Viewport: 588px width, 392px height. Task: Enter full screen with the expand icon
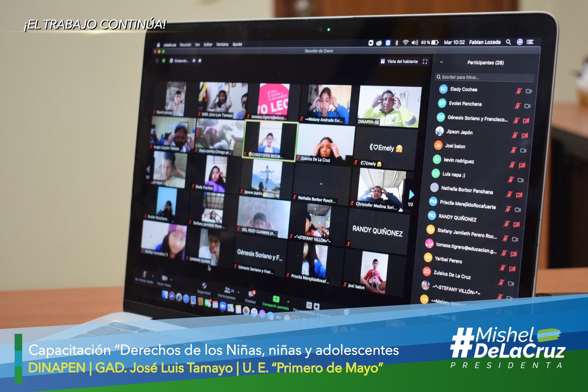coord(425,61)
